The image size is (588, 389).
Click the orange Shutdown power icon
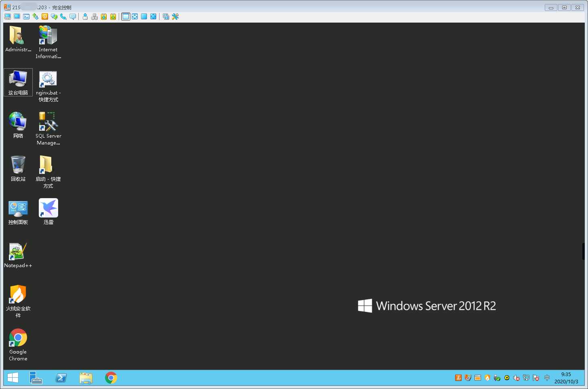point(45,17)
